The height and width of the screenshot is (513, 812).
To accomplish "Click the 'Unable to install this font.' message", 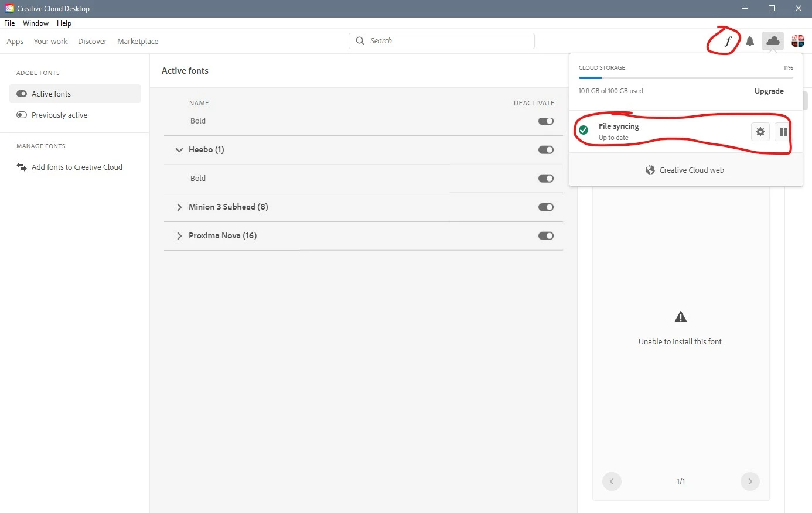I will coord(681,341).
